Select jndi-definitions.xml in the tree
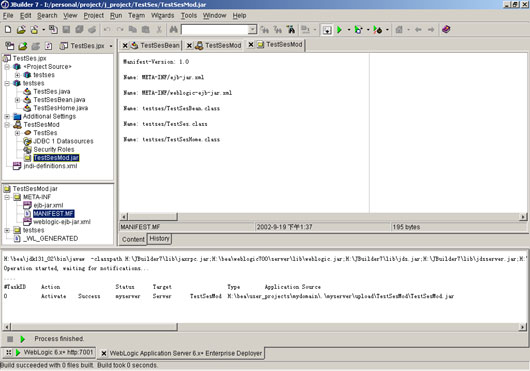Viewport: 530px width, 371px height. (x=50, y=166)
